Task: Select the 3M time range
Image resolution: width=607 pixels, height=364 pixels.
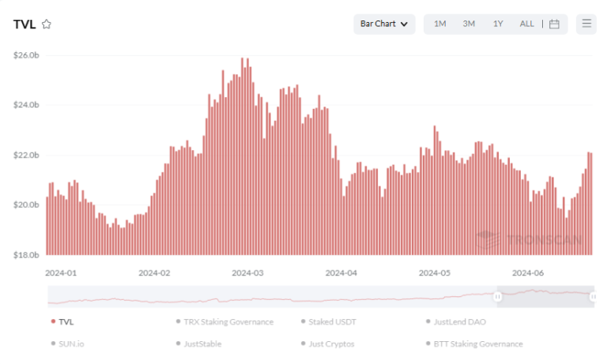Action: [469, 24]
